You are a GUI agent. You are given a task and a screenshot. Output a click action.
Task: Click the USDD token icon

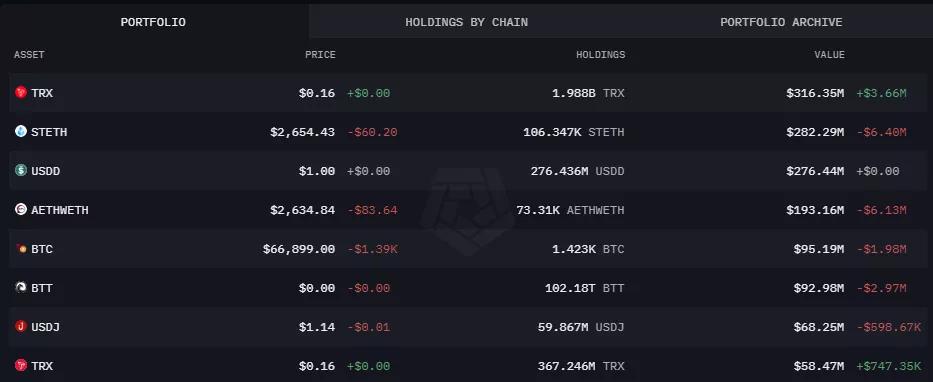point(21,170)
